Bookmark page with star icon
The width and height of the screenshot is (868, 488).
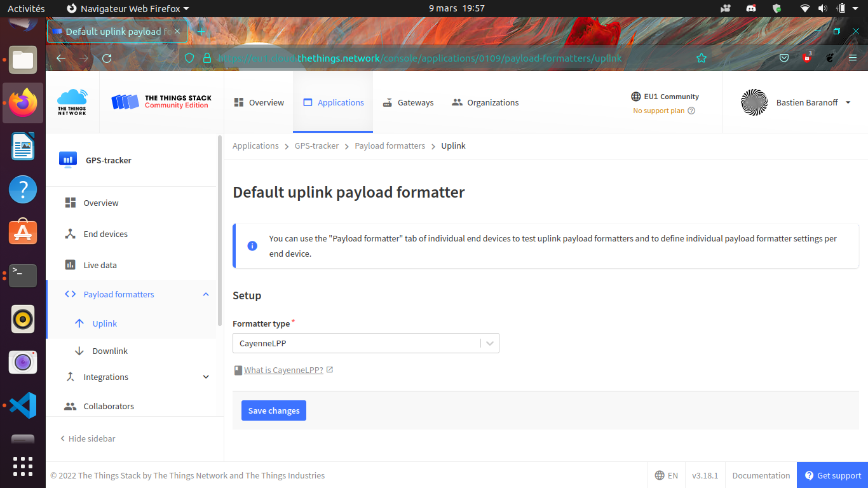pyautogui.click(x=702, y=58)
